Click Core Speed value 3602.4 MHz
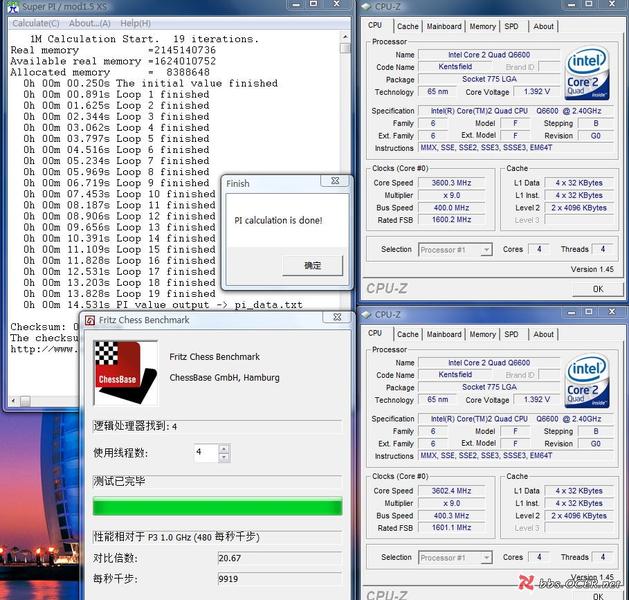Image resolution: width=629 pixels, height=600 pixels. point(451,491)
